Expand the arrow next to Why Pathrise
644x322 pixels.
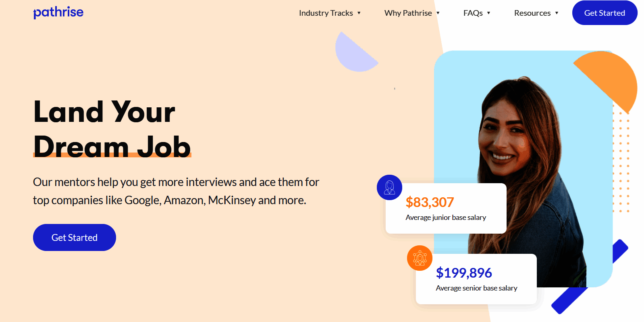point(438,13)
